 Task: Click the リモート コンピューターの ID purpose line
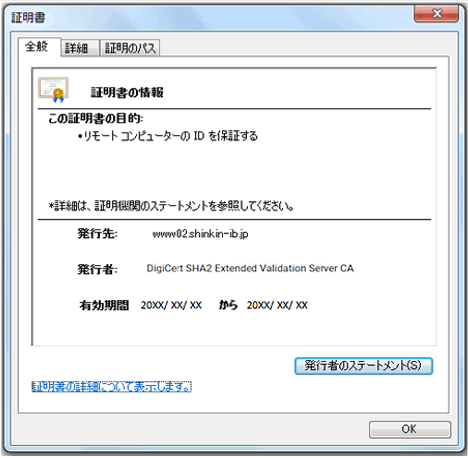[168, 136]
